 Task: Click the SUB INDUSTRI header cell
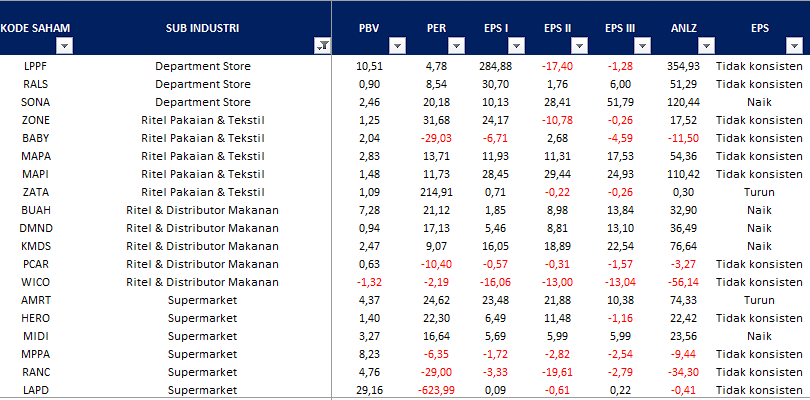tap(202, 27)
